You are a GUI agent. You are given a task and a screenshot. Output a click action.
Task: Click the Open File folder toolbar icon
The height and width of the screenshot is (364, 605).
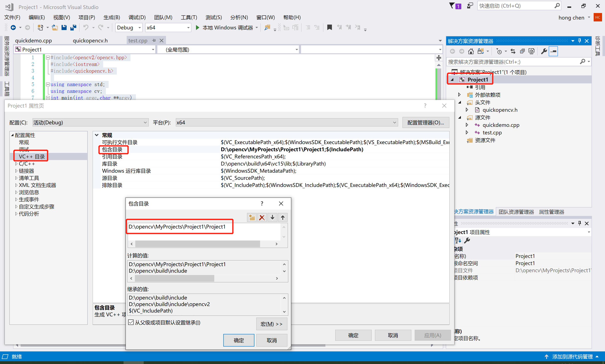55,28
